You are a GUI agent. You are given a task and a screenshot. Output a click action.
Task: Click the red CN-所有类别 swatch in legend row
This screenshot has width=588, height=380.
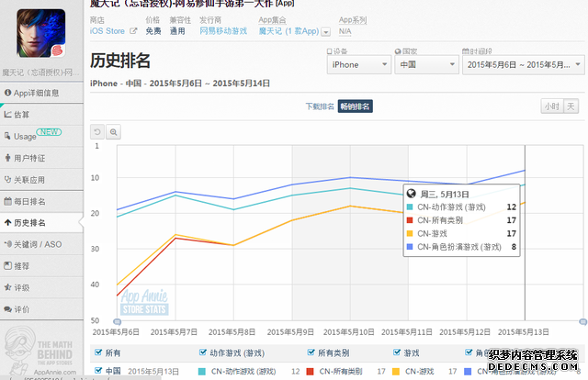click(311, 372)
